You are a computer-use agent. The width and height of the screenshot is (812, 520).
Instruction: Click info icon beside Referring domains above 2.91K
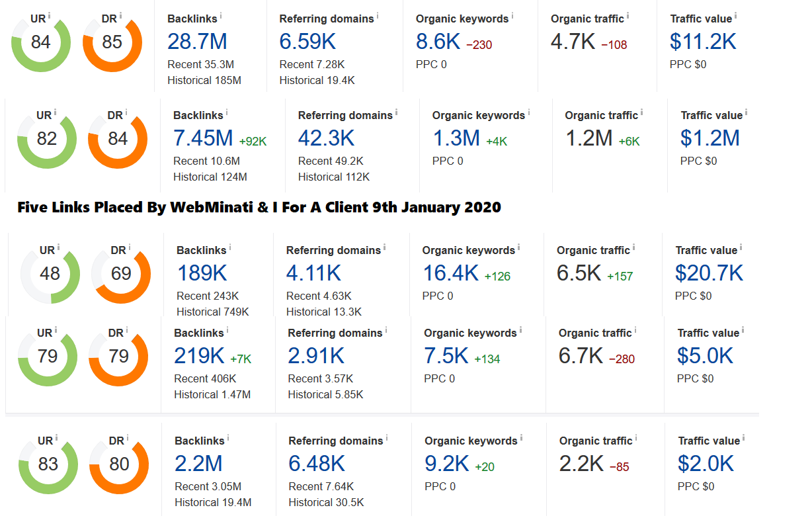coord(386,329)
